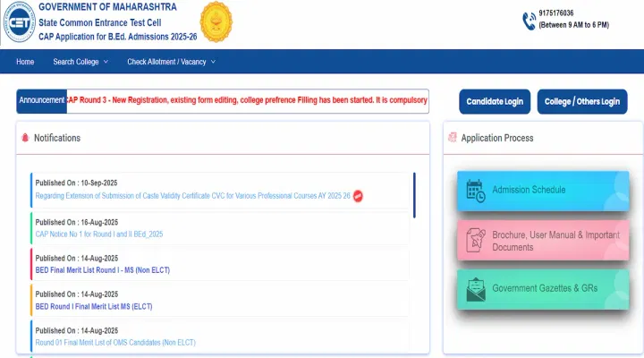Open CAP Notice No 1 link

pos(99,234)
